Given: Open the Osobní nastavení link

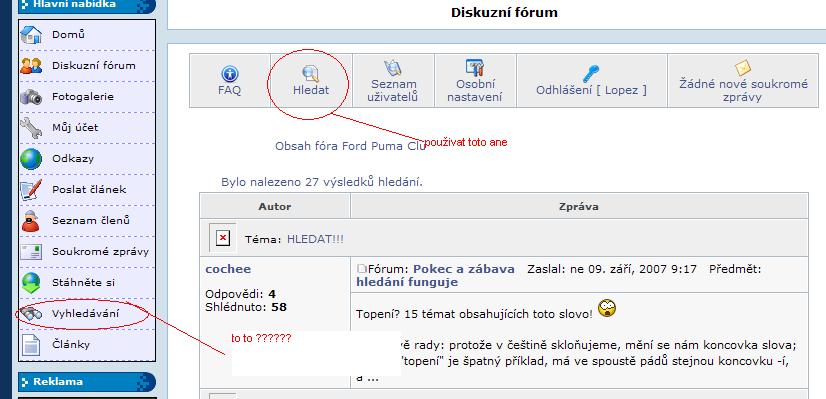Looking at the screenshot, I should pos(475,91).
